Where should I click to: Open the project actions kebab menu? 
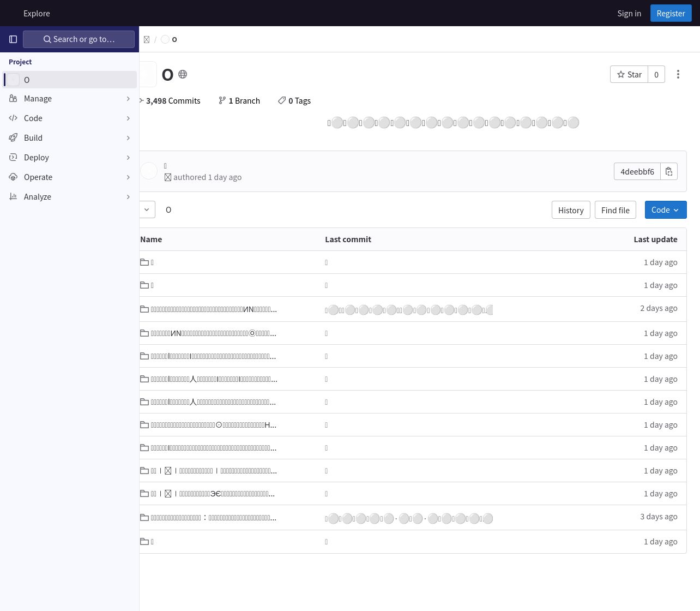(678, 74)
